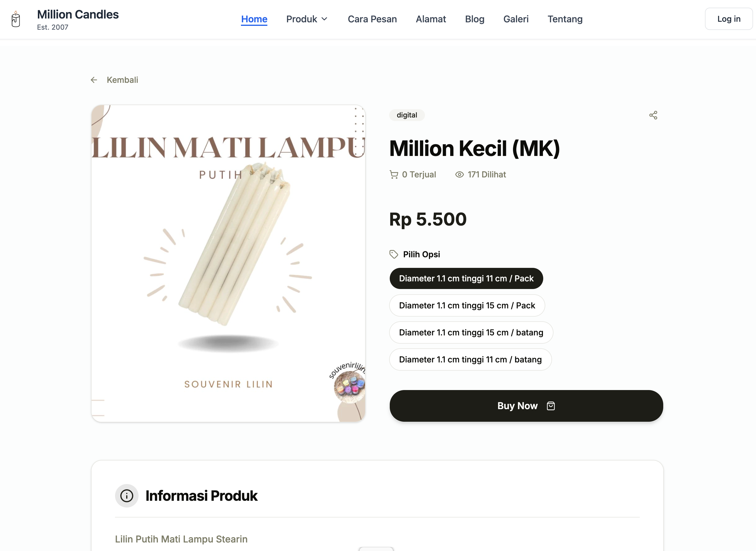
Task: Click the digital category badge
Action: click(x=407, y=115)
